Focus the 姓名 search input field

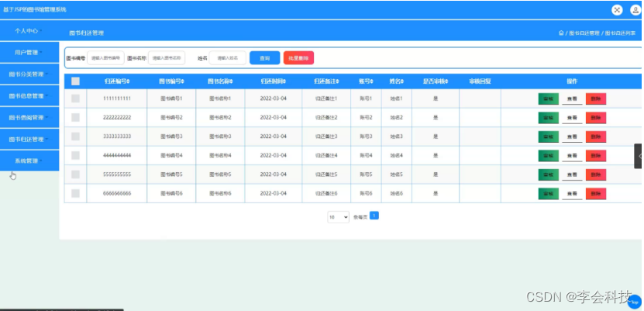pos(228,58)
